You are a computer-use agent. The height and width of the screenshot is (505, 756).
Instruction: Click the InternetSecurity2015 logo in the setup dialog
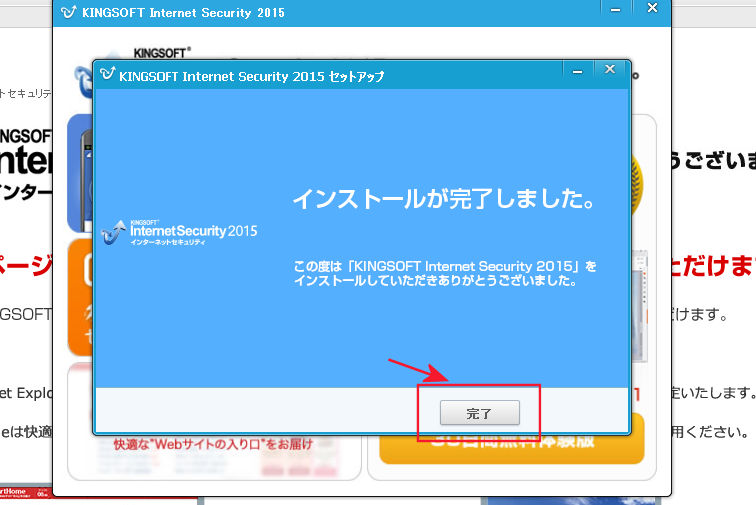tap(179, 232)
